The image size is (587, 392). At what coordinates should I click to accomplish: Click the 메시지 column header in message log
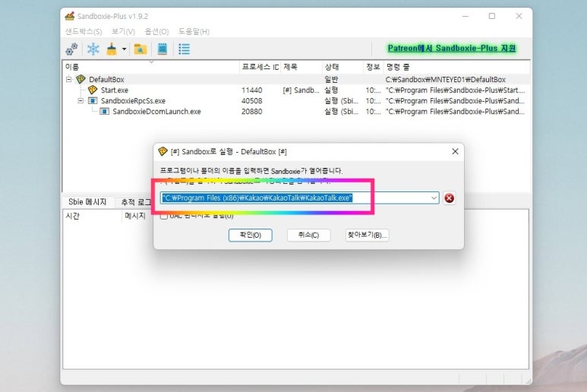tap(135, 216)
